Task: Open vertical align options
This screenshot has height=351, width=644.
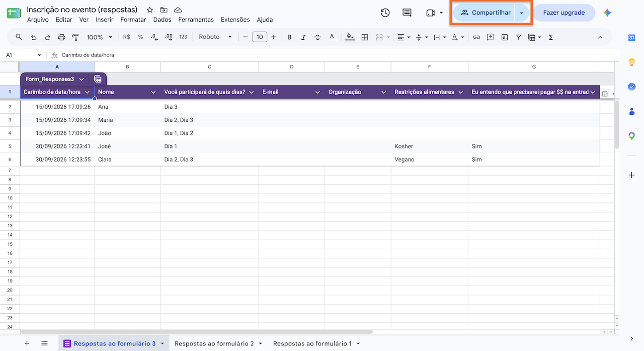Action: [422, 37]
